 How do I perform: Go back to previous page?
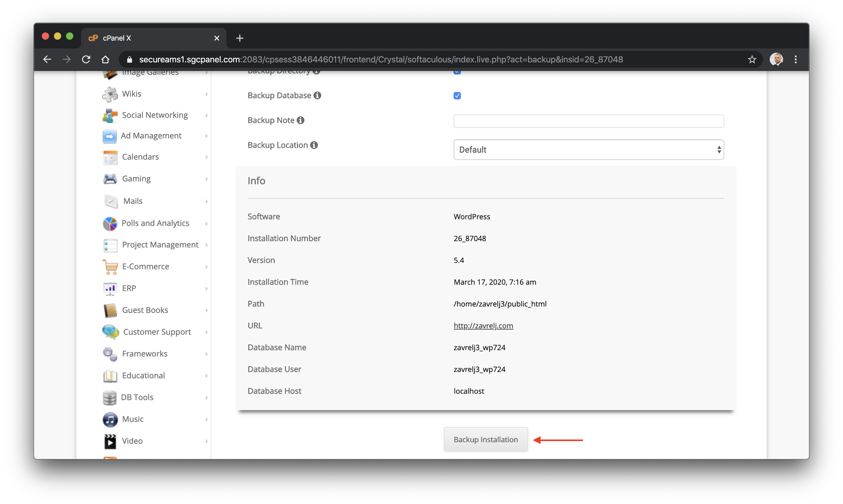tap(47, 60)
